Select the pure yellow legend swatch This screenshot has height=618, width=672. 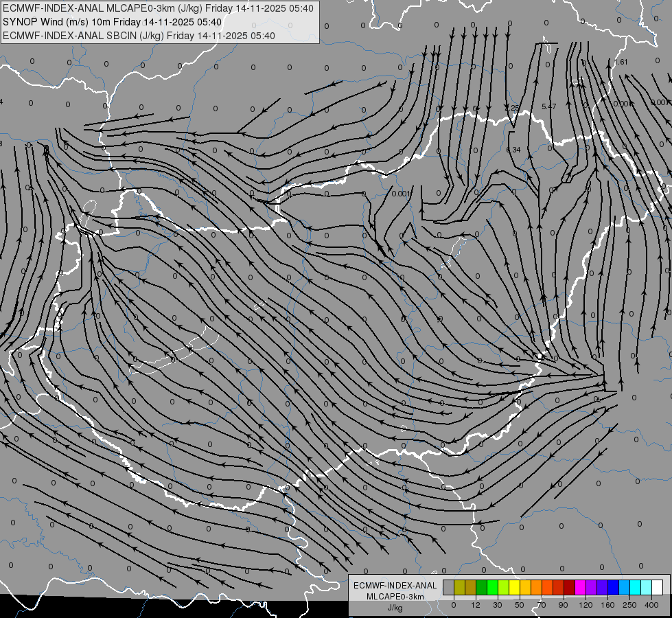pos(515,587)
